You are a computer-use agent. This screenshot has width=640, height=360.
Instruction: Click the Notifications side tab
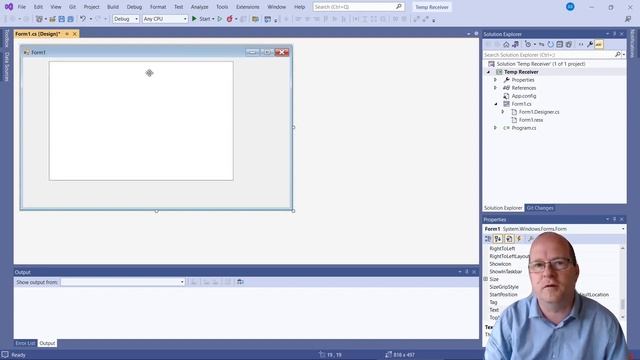633,43
